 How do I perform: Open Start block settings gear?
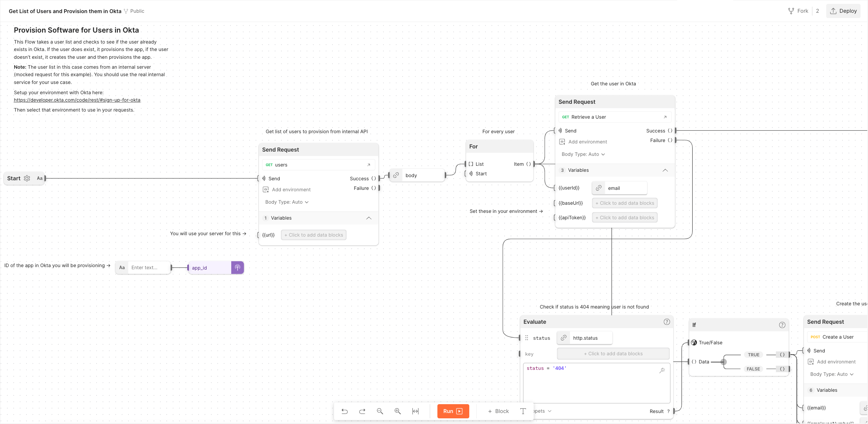[27, 179]
